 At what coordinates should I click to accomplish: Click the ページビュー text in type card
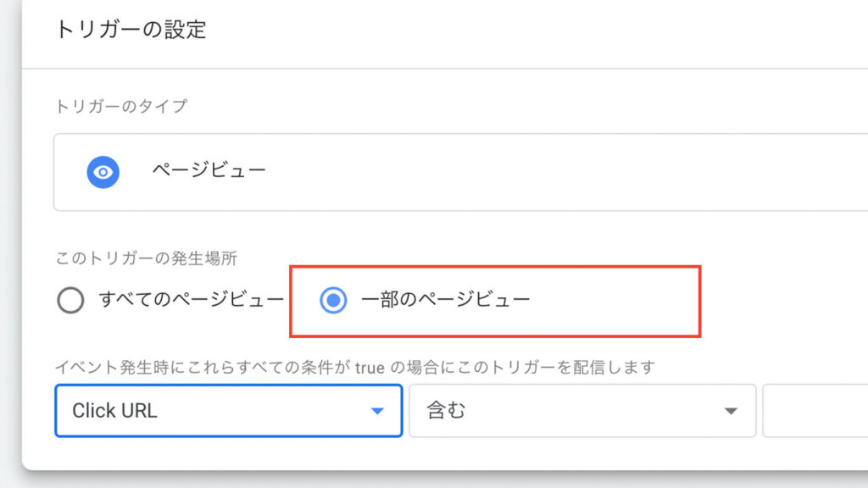point(209,169)
